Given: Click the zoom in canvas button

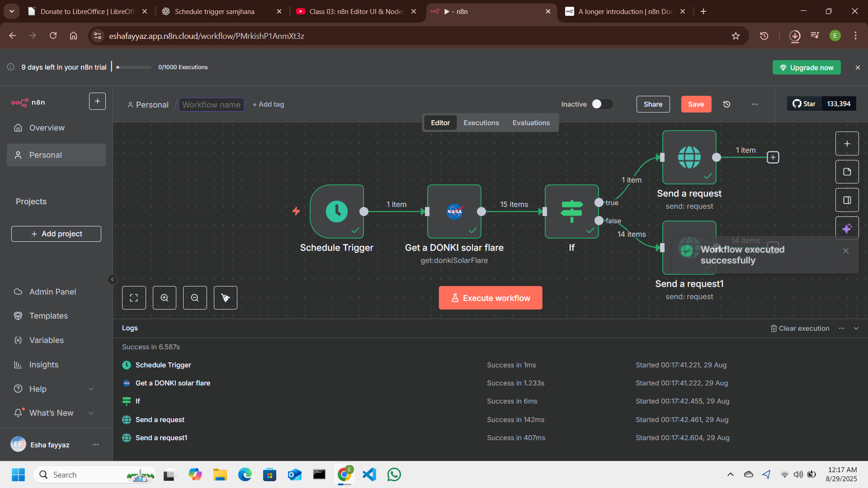Looking at the screenshot, I should click(x=165, y=298).
